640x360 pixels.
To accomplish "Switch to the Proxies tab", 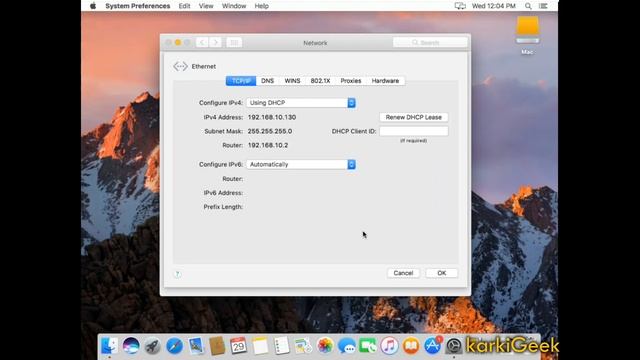I will tap(351, 81).
